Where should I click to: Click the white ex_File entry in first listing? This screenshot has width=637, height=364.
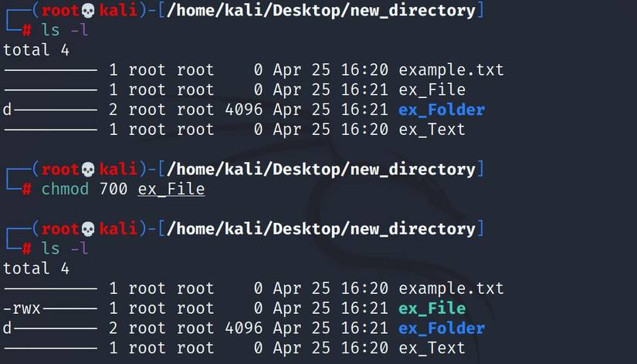tap(432, 89)
